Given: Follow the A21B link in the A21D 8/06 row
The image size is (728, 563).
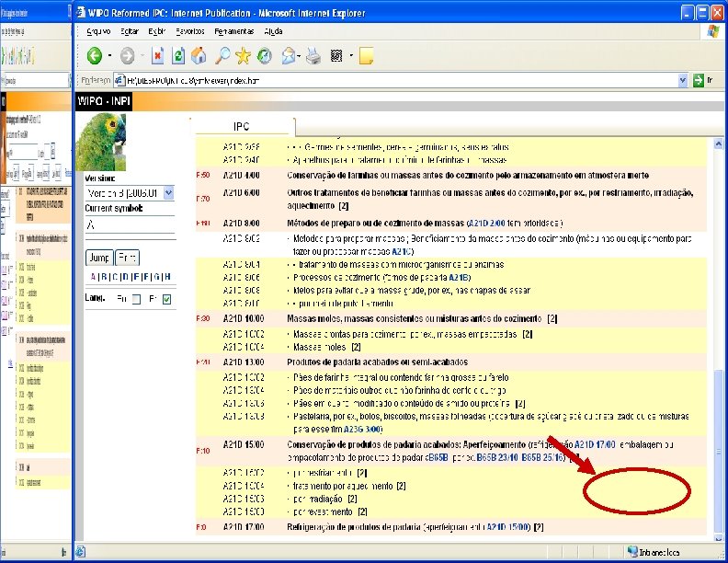Looking at the screenshot, I should click(x=459, y=278).
